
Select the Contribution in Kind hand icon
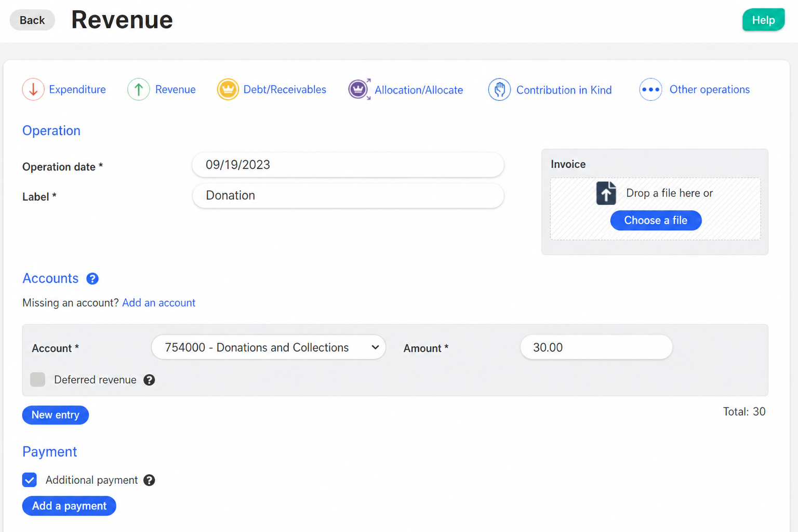coord(499,89)
